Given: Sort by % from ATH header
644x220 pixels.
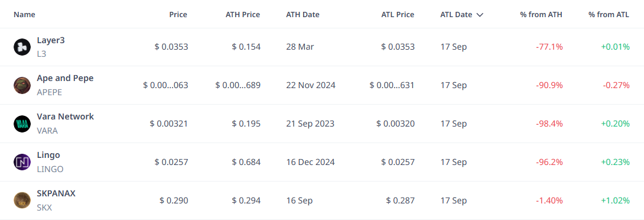Looking at the screenshot, I should click(541, 14).
